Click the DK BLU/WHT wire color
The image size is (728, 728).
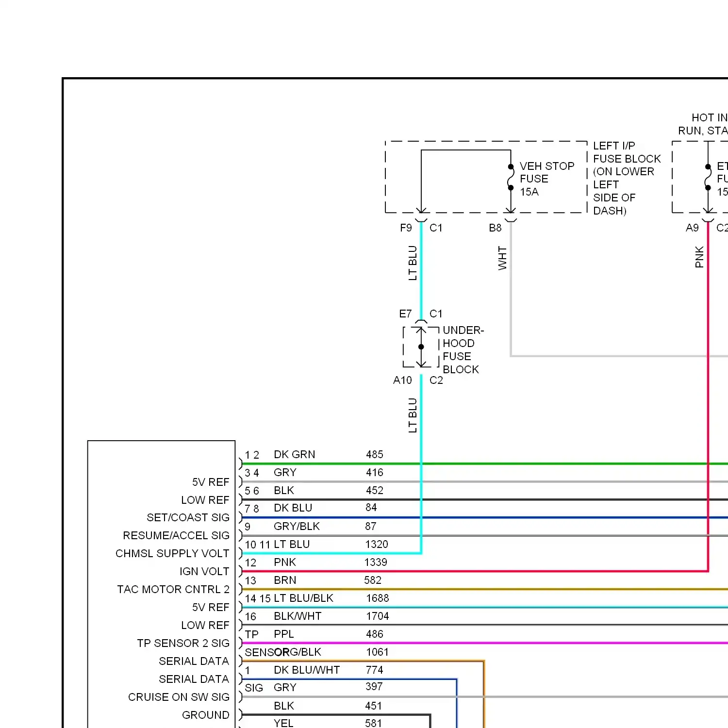(307, 670)
